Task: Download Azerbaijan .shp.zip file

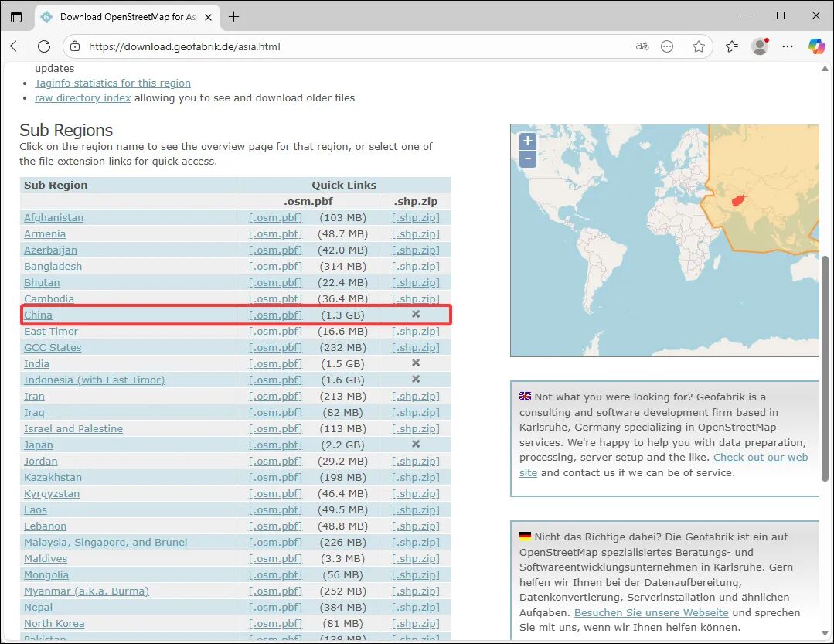Action: [416, 250]
